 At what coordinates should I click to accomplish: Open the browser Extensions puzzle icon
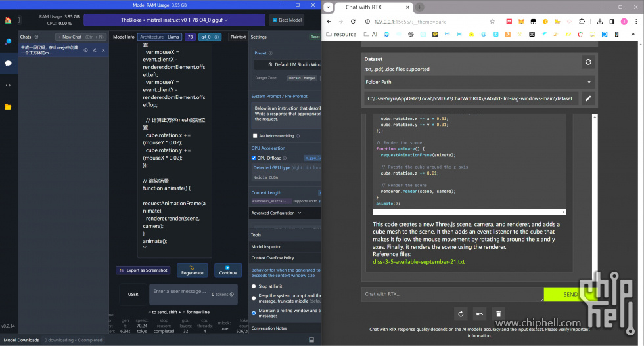click(x=582, y=22)
